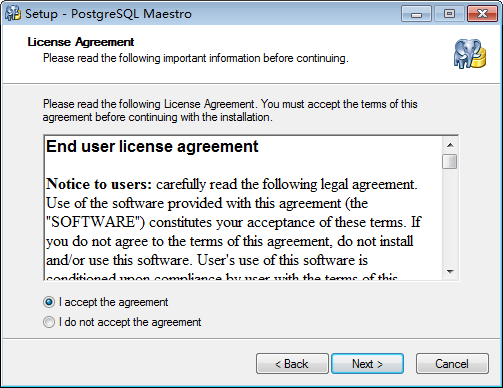Close the Setup window with the red X
Image resolution: width=503 pixels, height=388 pixels.
coord(482,14)
